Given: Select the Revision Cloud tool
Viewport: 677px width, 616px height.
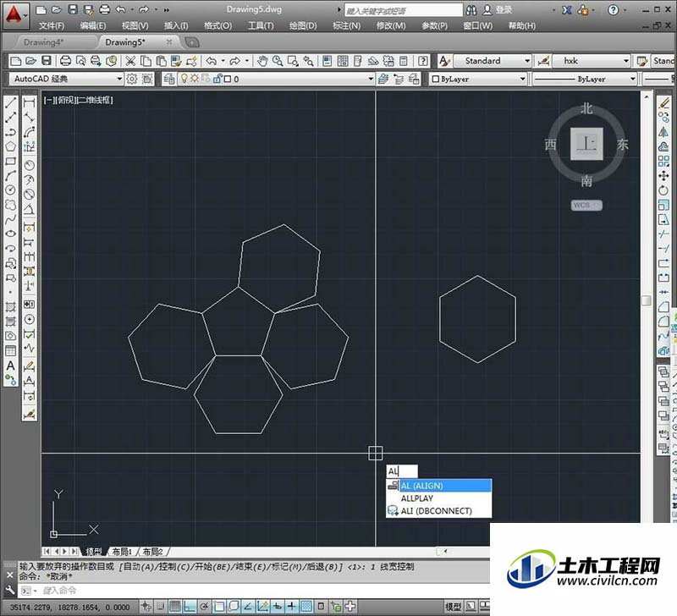Looking at the screenshot, I should click(x=10, y=205).
